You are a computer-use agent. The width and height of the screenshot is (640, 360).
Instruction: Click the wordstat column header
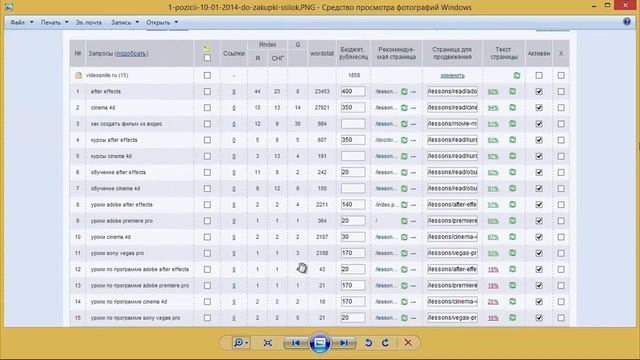pos(322,53)
